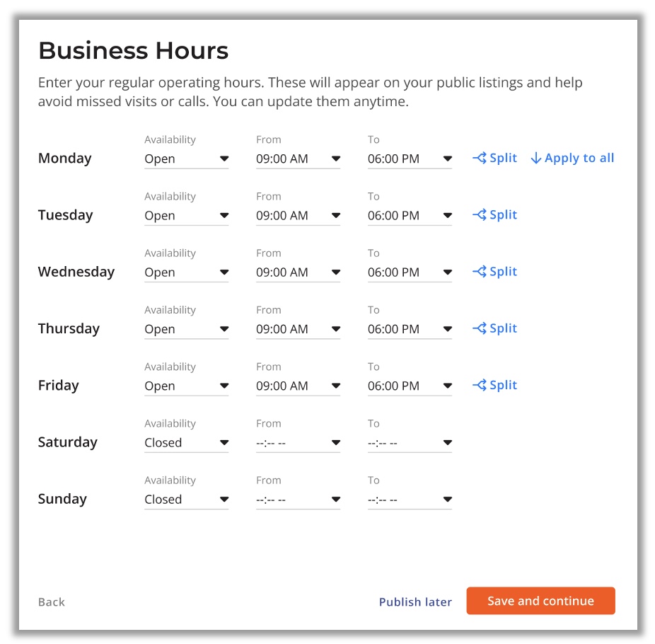The image size is (655, 644).
Task: Open Monday Availability dropdown
Action: pos(186,159)
